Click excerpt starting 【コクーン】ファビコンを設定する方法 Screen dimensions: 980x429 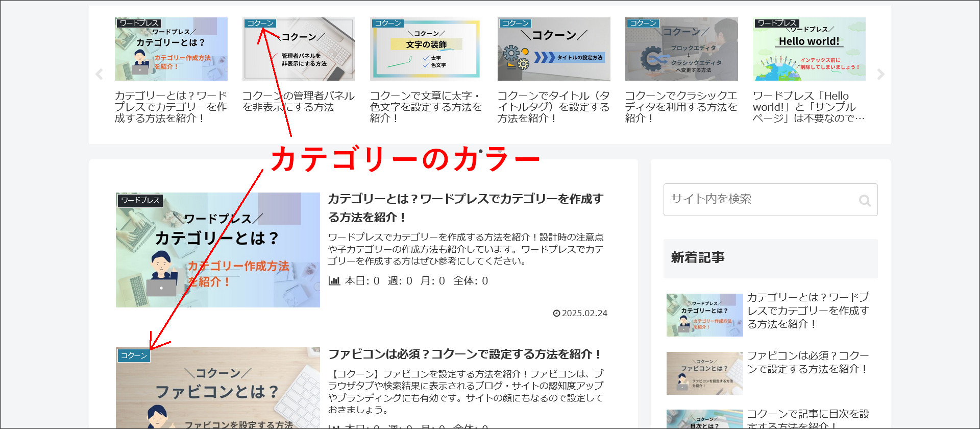click(465, 392)
